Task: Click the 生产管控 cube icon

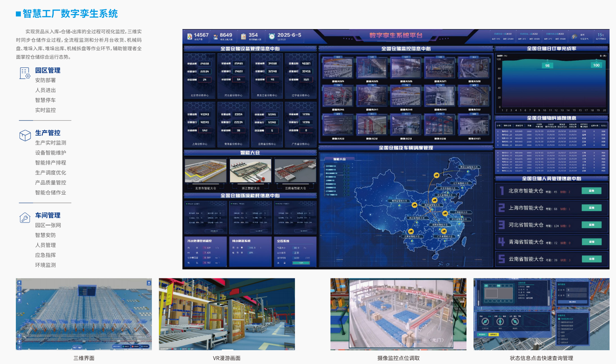Action: (x=25, y=135)
